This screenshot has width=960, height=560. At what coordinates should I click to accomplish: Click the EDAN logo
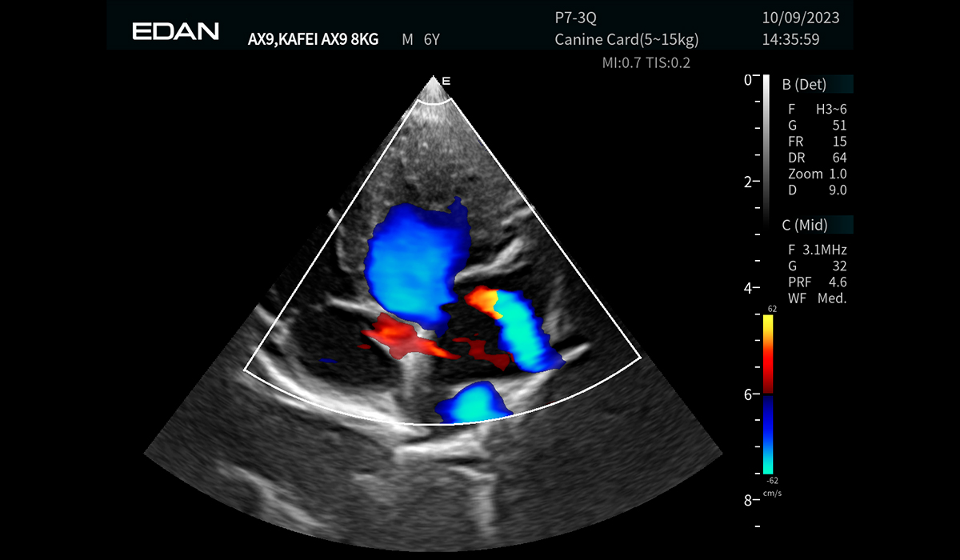(175, 31)
